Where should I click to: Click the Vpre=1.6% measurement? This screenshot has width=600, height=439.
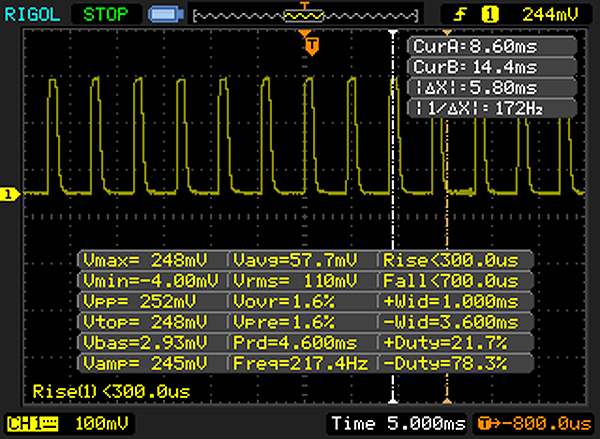tap(284, 322)
